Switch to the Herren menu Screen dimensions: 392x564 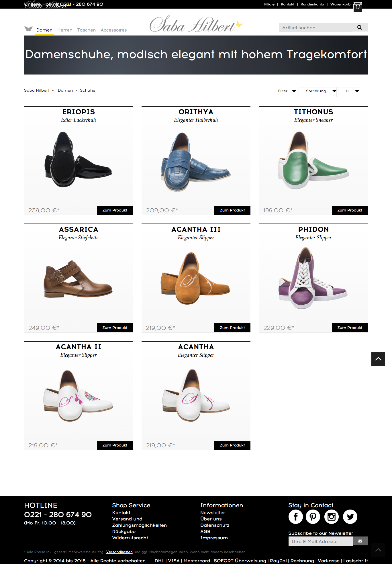pyautogui.click(x=65, y=30)
